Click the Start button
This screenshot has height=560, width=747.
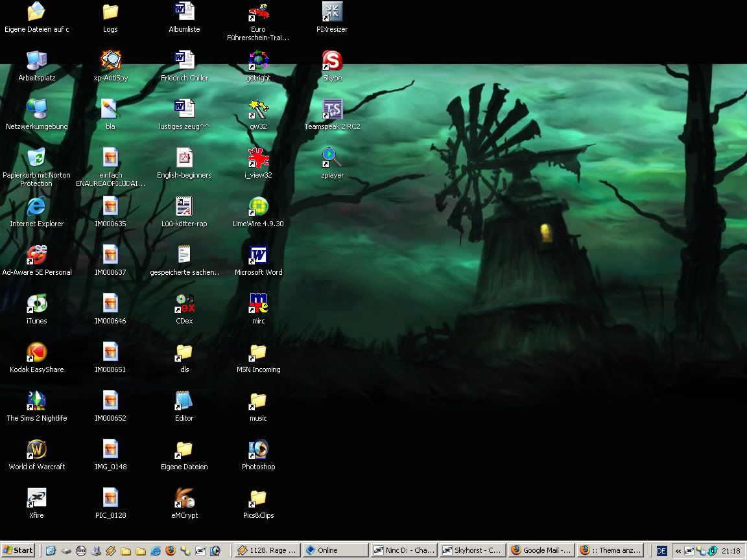tap(18, 550)
